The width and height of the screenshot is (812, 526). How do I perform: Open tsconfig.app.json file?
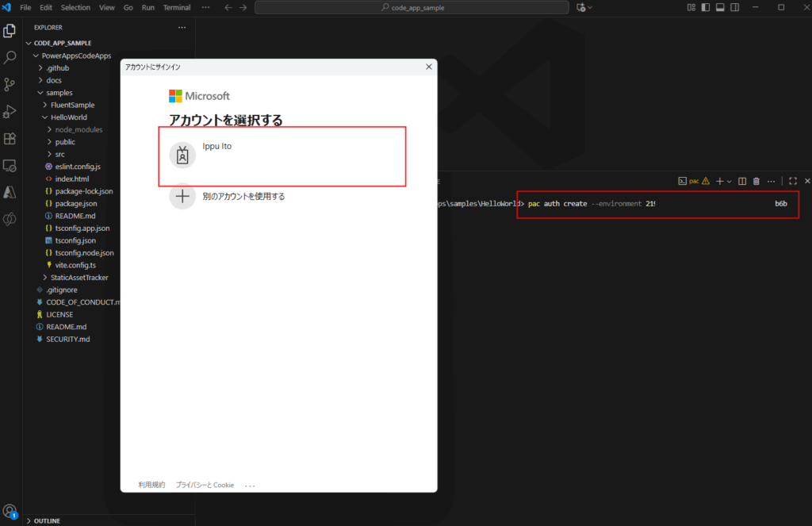click(82, 228)
